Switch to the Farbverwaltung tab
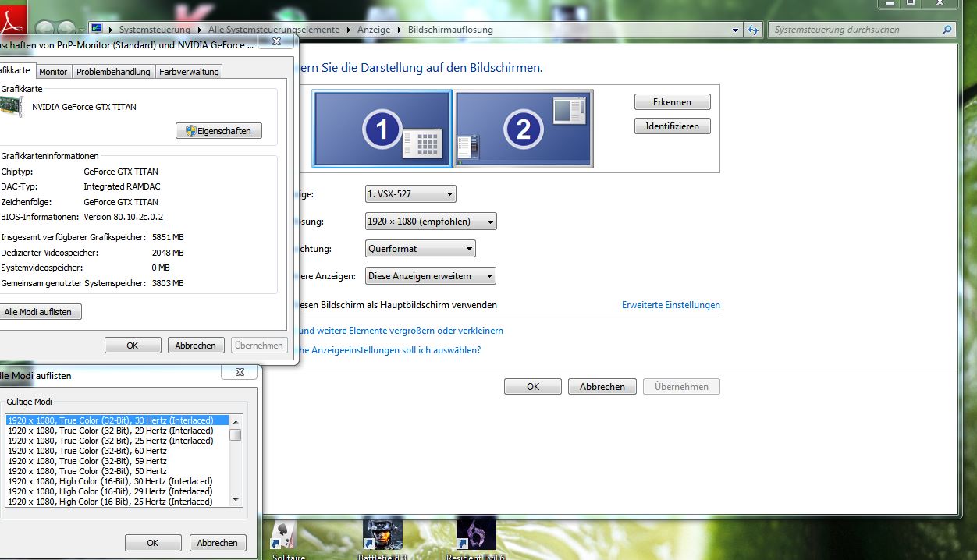 click(189, 71)
